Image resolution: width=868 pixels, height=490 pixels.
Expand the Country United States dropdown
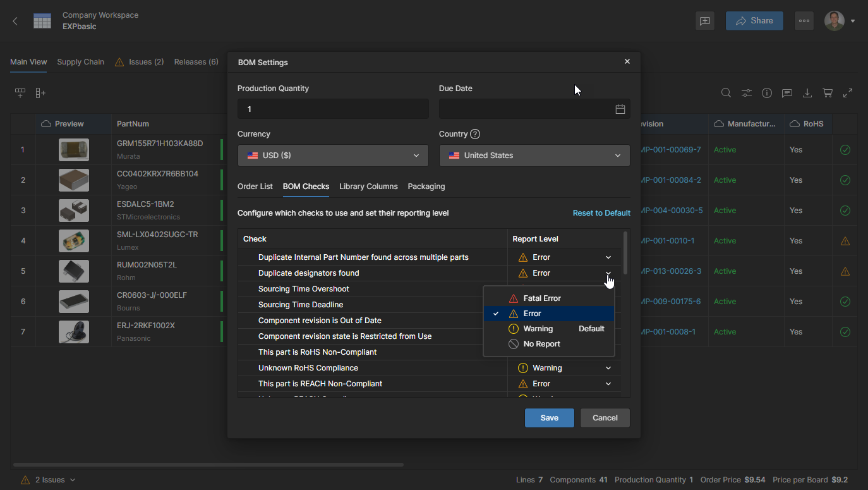[534, 156]
